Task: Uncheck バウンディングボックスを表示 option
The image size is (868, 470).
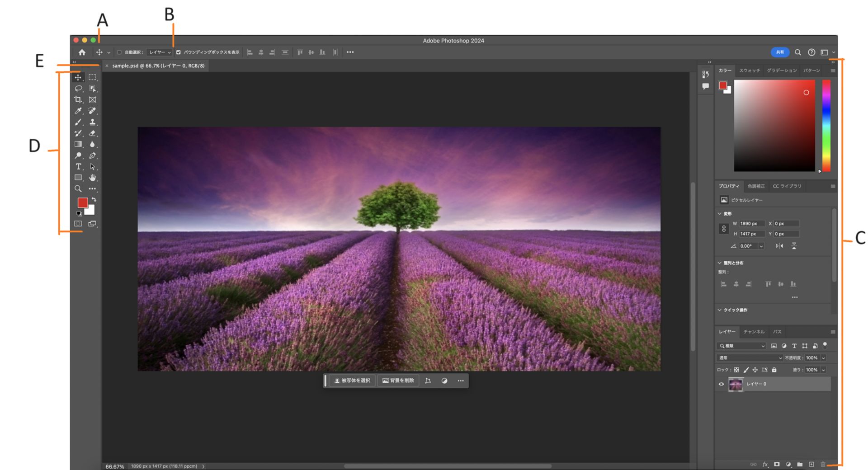Action: (x=179, y=52)
